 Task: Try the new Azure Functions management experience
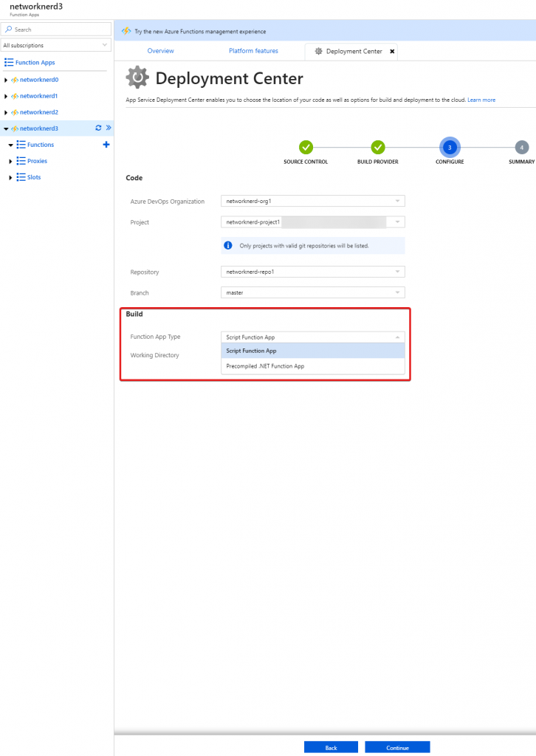[200, 31]
